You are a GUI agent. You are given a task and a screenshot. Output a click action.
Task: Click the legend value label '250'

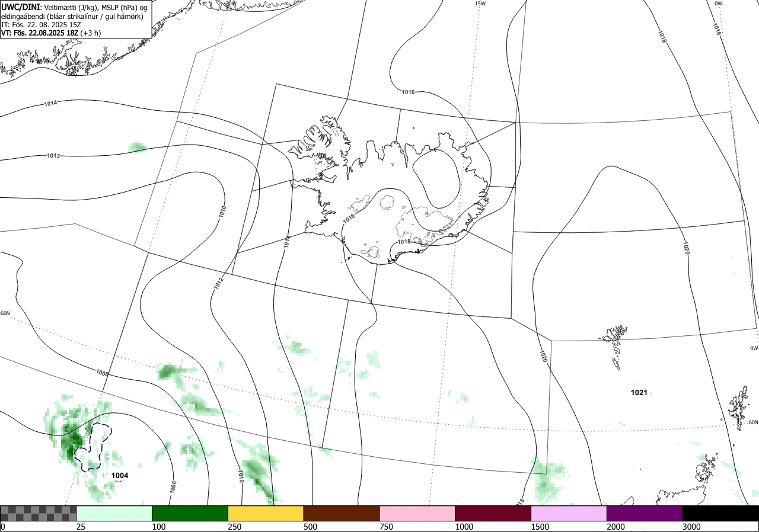pyautogui.click(x=235, y=527)
